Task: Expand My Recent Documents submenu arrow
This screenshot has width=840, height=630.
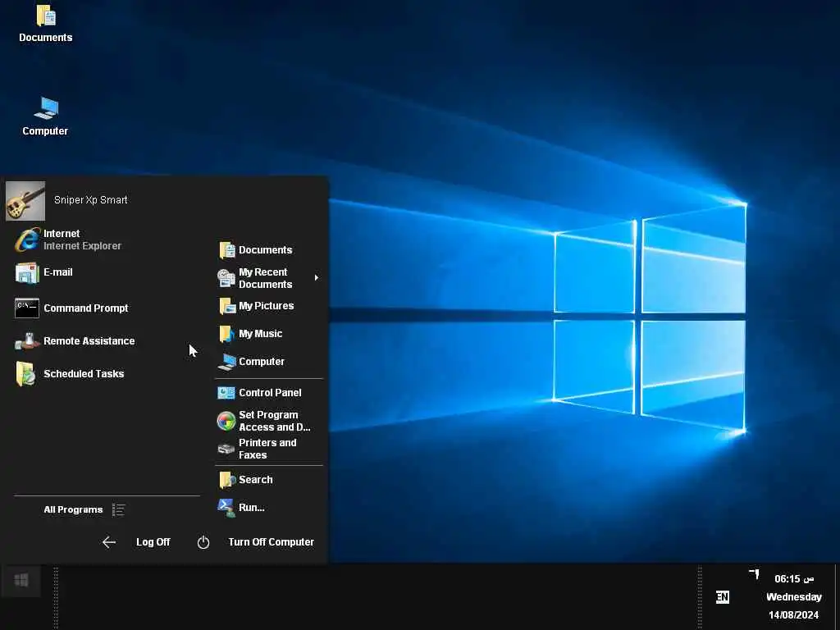Action: [317, 277]
